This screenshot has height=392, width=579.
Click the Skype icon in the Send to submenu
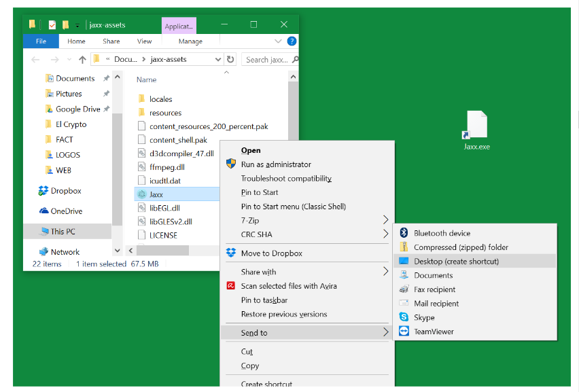point(404,317)
